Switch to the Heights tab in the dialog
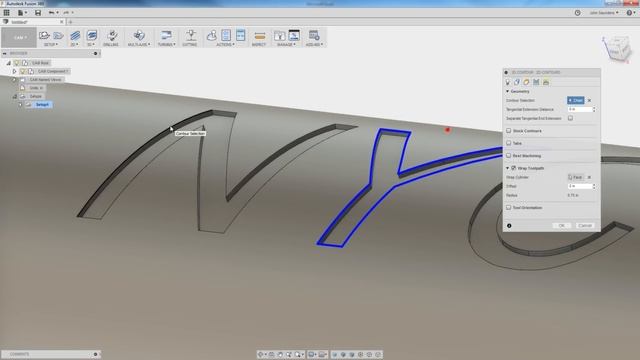The image size is (640, 360). tap(527, 82)
